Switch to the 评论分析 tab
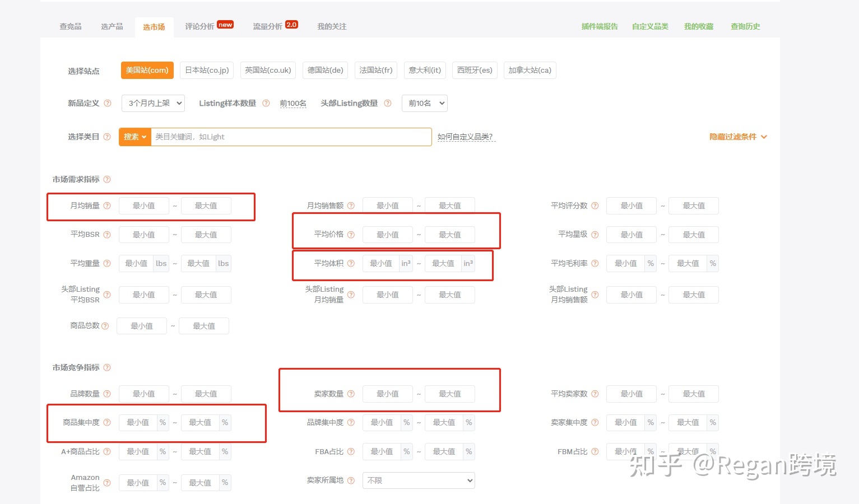 tap(200, 26)
